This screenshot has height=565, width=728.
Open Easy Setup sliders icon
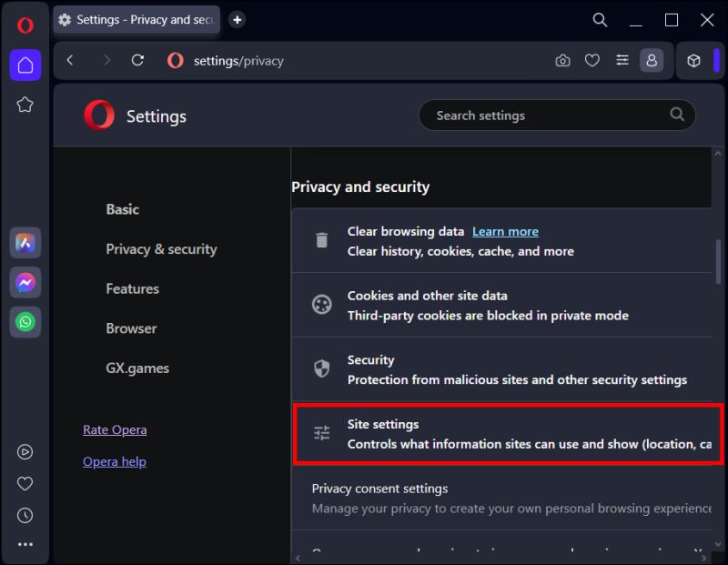622,61
